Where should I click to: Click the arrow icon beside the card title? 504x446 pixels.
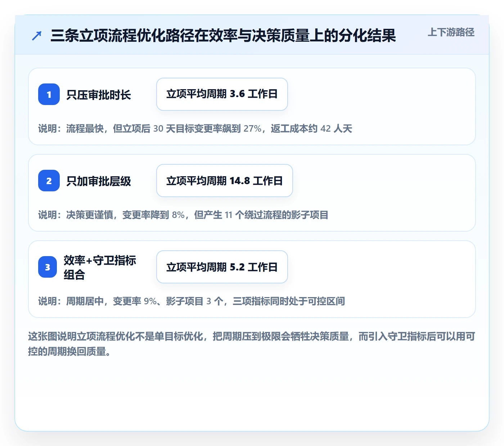(x=37, y=36)
